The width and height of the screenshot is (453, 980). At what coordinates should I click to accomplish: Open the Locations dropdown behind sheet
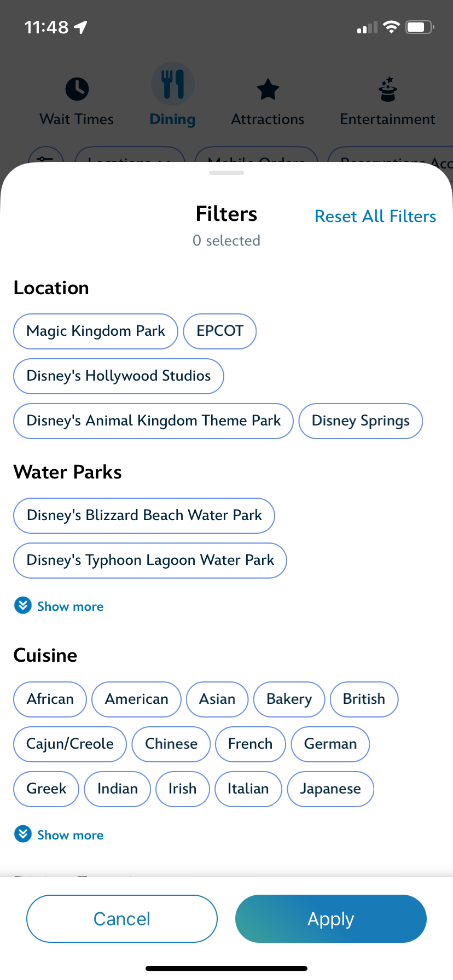(x=130, y=158)
